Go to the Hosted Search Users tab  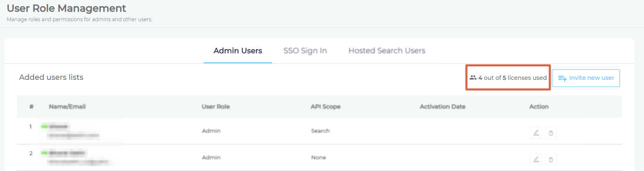point(387,51)
